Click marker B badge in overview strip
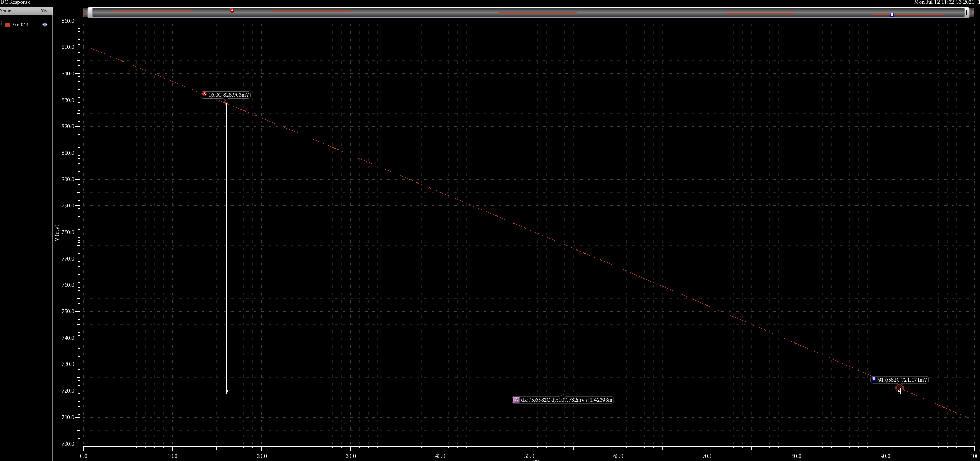This screenshot has width=980, height=461. [x=892, y=15]
